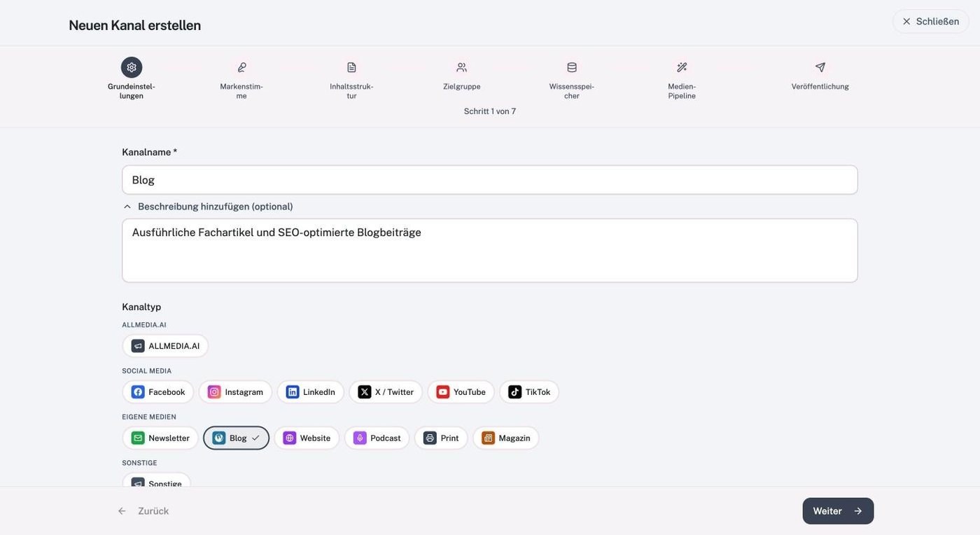
Task: Open the Veröffentlichung paper plane step icon
Action: [820, 67]
